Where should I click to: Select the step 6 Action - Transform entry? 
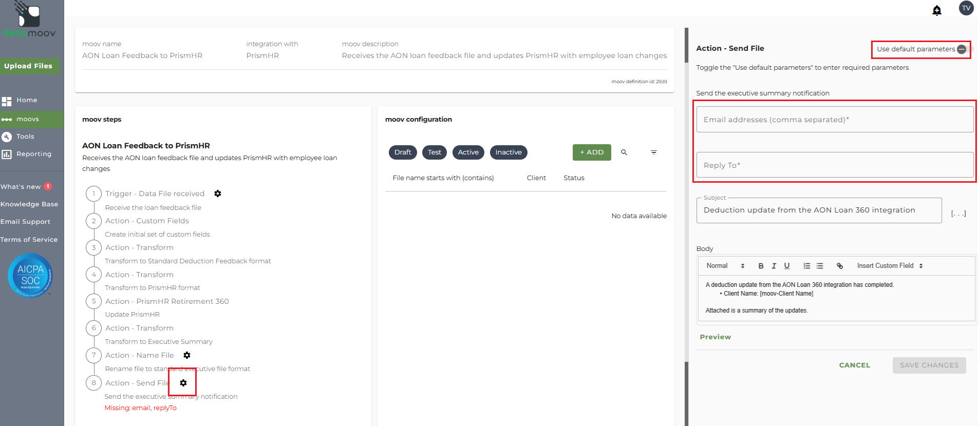click(x=139, y=328)
